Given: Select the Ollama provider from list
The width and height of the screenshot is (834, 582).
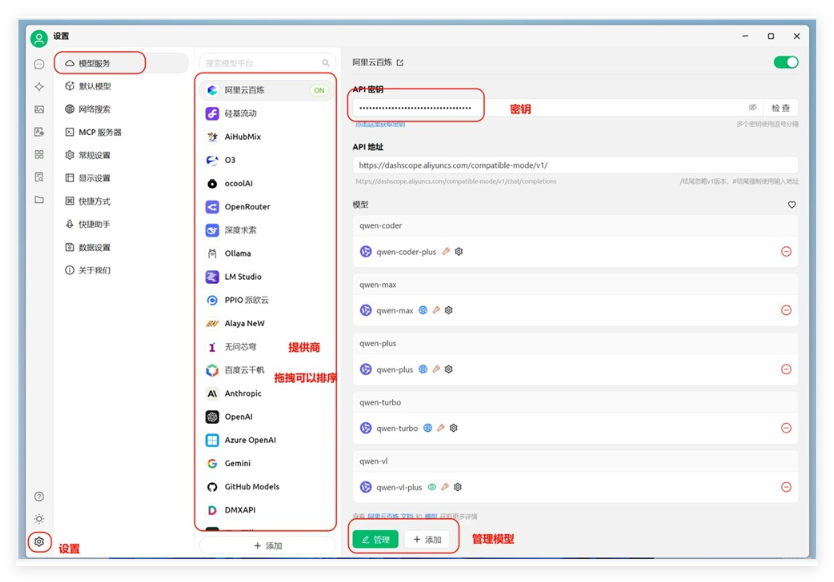Looking at the screenshot, I should tap(238, 253).
